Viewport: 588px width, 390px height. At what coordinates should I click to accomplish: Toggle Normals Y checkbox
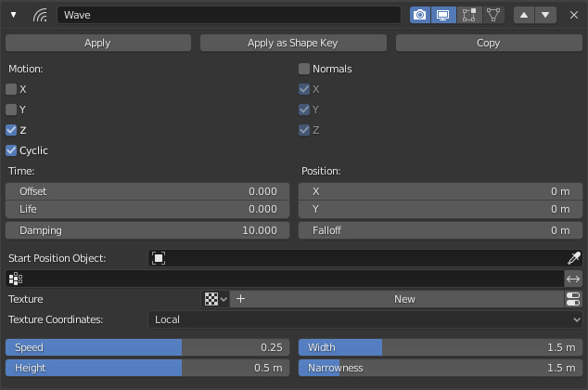click(304, 110)
